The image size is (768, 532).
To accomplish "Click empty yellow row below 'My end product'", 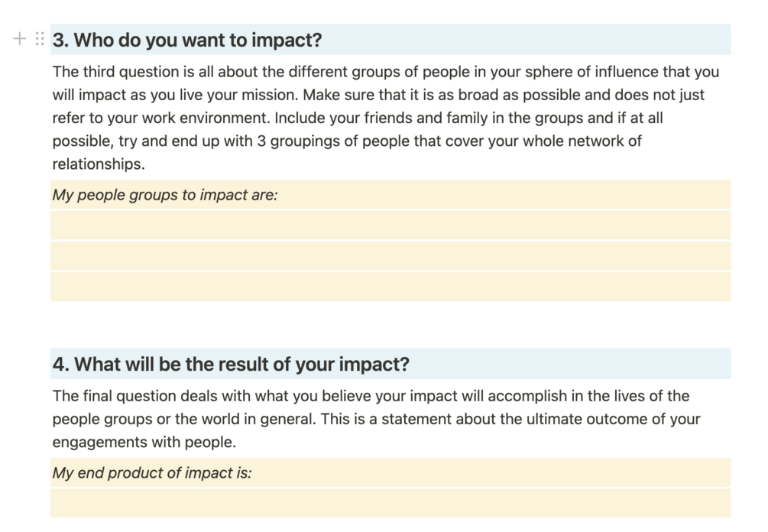I will [x=390, y=503].
